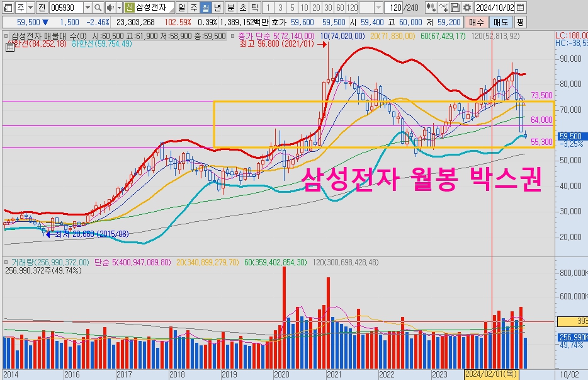Viewport: 588px width, 380px height.
Task: Open the 주 type dropdown arrow
Action: [31, 8]
